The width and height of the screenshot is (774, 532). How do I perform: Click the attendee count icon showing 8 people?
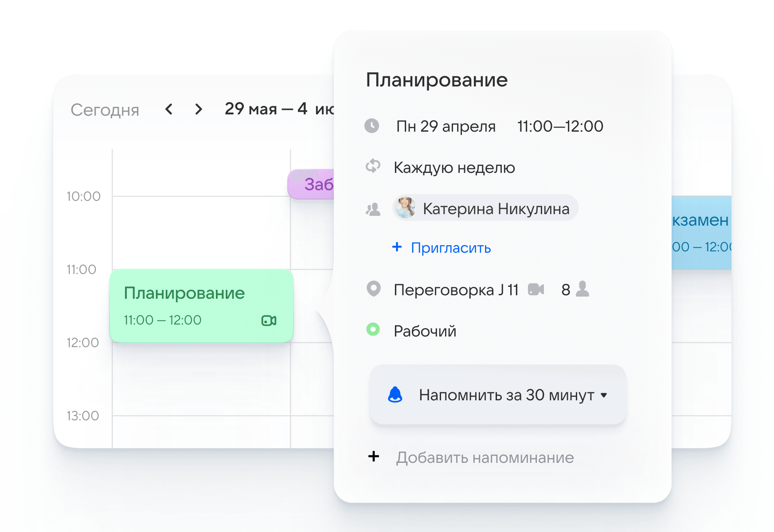click(x=582, y=289)
